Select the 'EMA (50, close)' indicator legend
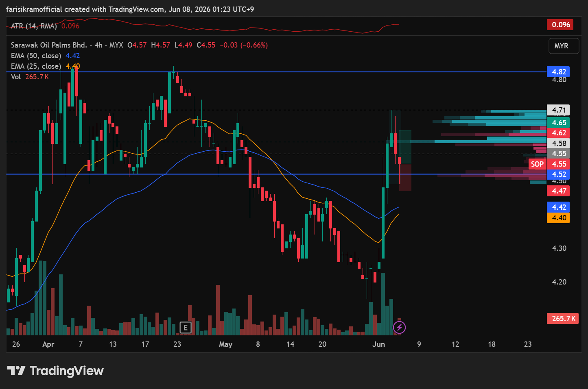Screen dimensions: 588x389 pos(36,56)
